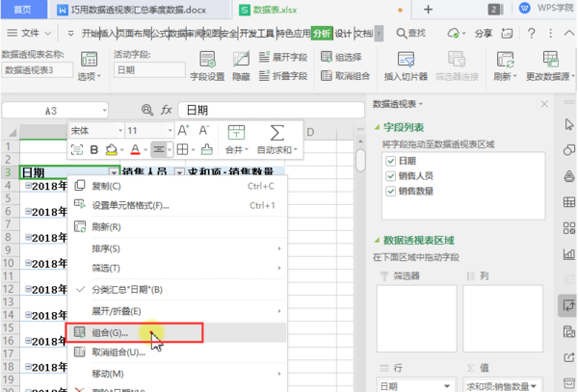Toggle the 销售数量 field checkbox
The width and height of the screenshot is (578, 392).
391,192
